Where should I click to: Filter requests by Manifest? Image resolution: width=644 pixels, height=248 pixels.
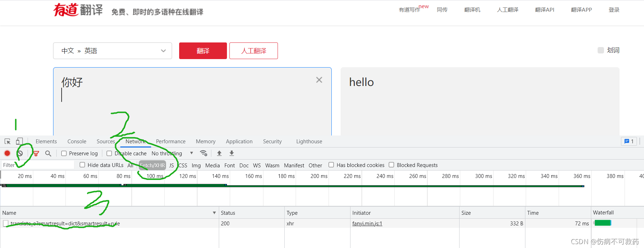coord(294,165)
